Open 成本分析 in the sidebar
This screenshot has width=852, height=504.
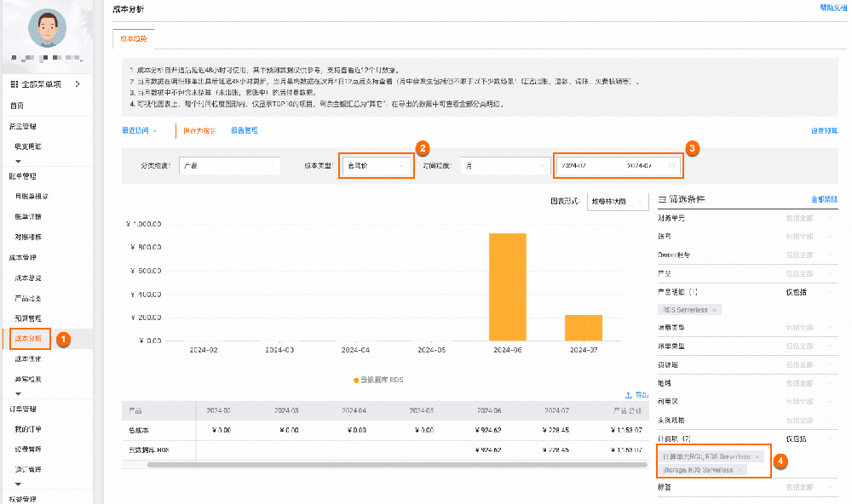coord(26,339)
